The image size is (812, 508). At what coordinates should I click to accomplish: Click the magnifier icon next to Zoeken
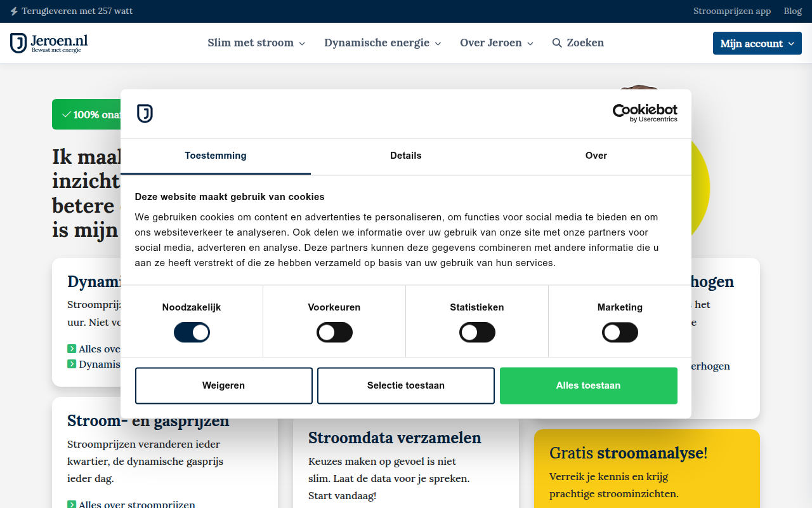coord(557,43)
